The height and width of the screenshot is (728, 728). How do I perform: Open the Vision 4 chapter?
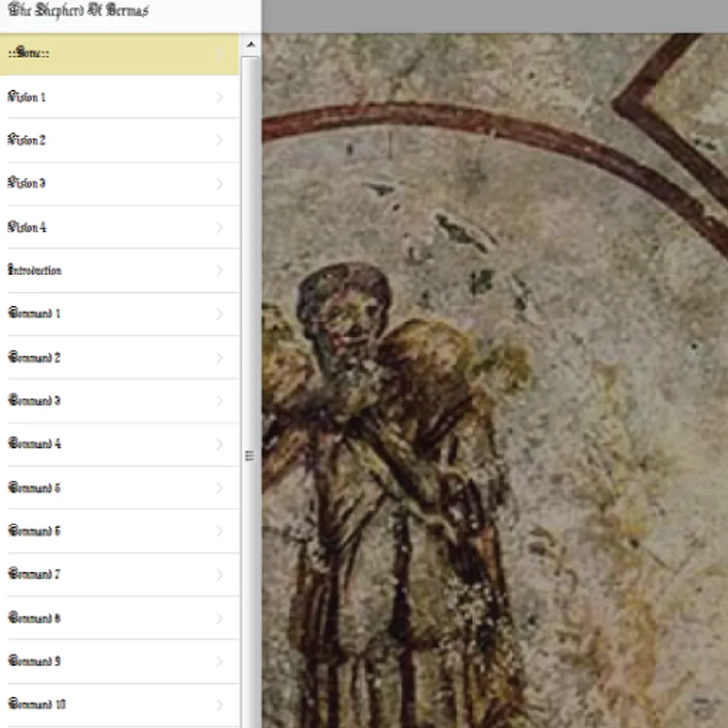point(120,227)
